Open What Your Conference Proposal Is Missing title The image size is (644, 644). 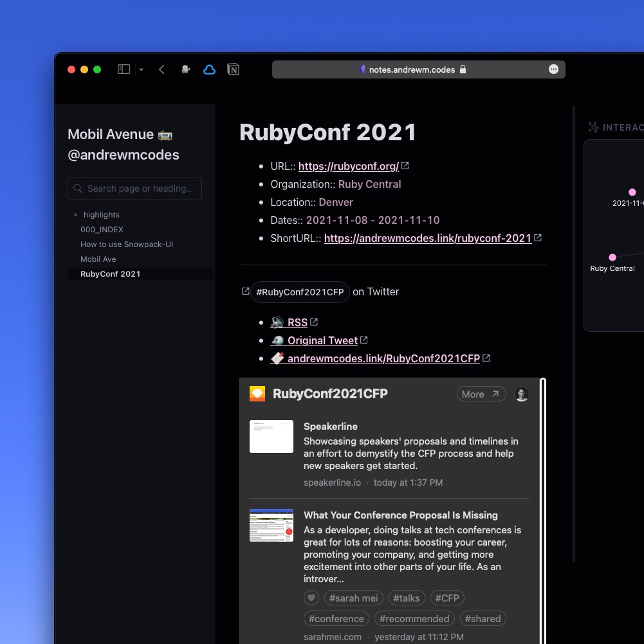400,515
